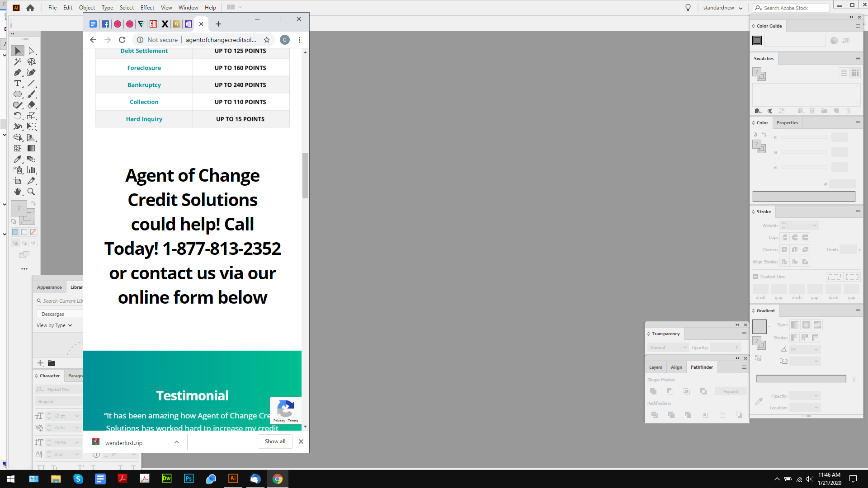Screen dimensions: 868x488
Task: Switch to the Align tab
Action: pyautogui.click(x=676, y=367)
